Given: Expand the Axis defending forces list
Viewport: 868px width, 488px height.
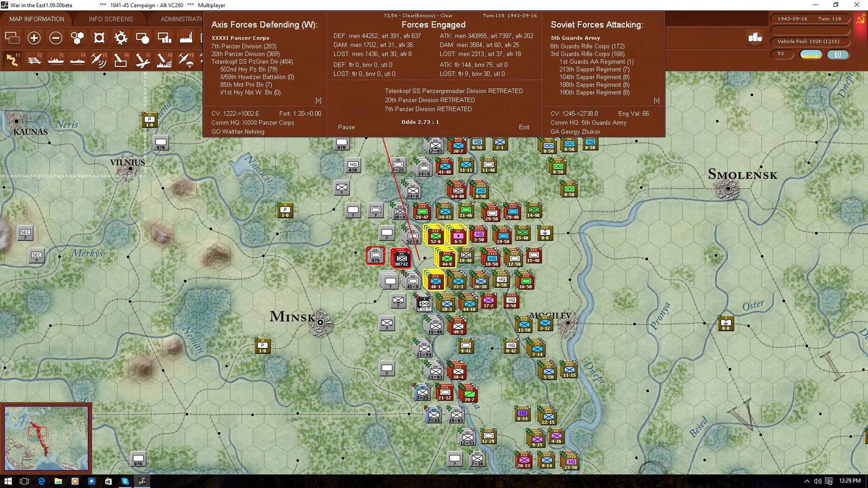Looking at the screenshot, I should click(x=318, y=100).
